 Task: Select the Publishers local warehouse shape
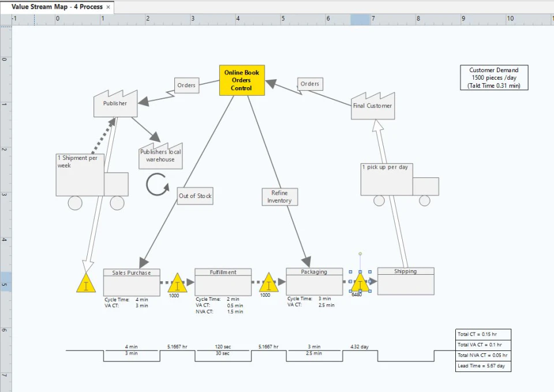tap(160, 155)
